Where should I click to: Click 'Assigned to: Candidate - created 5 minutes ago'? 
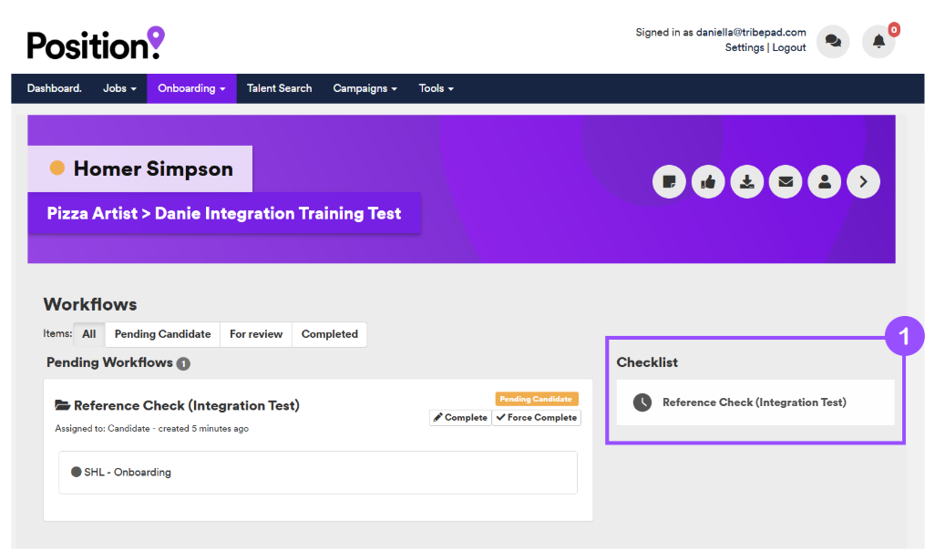(151, 428)
